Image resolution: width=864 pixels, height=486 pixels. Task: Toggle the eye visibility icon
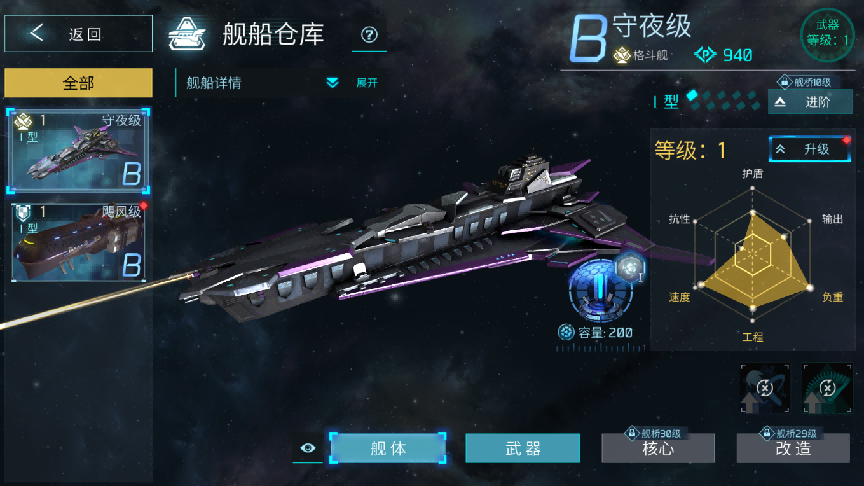point(308,448)
